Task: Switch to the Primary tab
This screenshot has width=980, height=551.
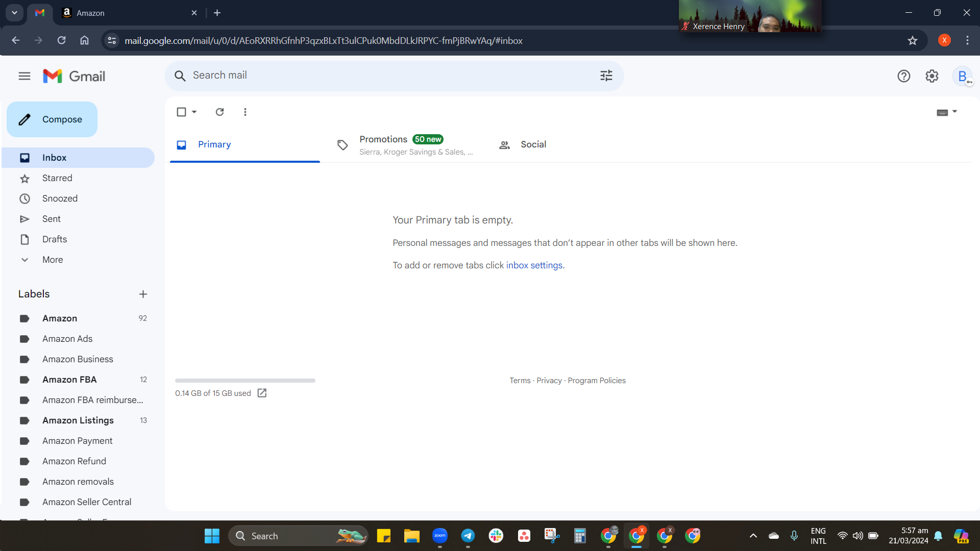Action: pos(245,145)
